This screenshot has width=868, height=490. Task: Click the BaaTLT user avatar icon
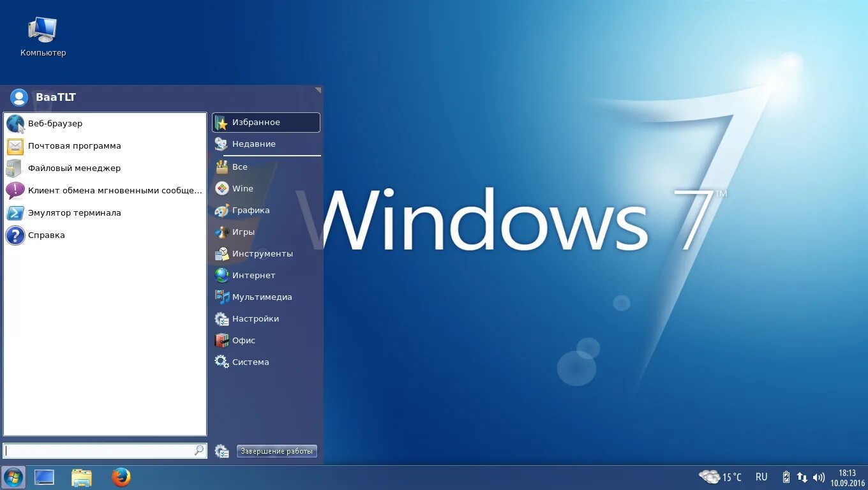19,98
